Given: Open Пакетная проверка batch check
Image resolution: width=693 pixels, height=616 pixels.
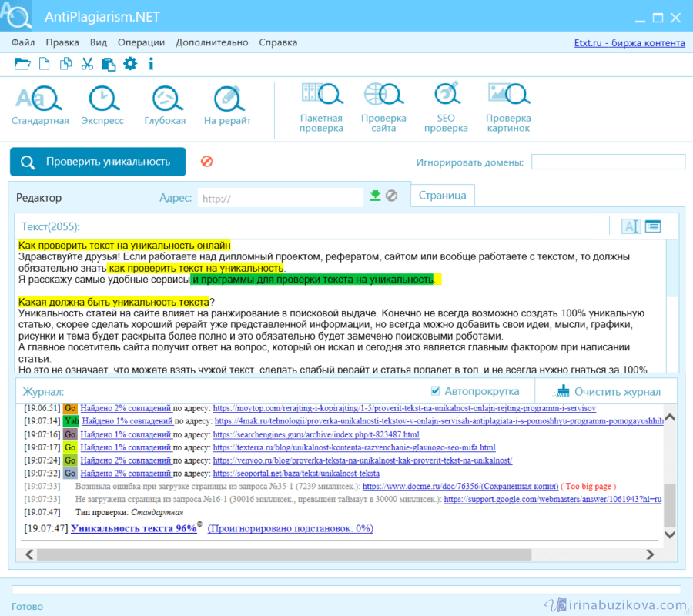Looking at the screenshot, I should tap(321, 96).
